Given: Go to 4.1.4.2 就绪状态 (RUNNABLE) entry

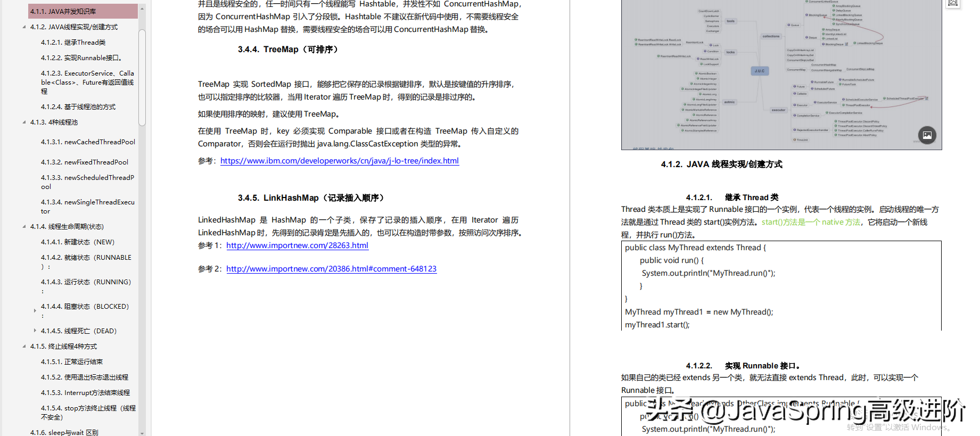Looking at the screenshot, I should (x=86, y=261).
